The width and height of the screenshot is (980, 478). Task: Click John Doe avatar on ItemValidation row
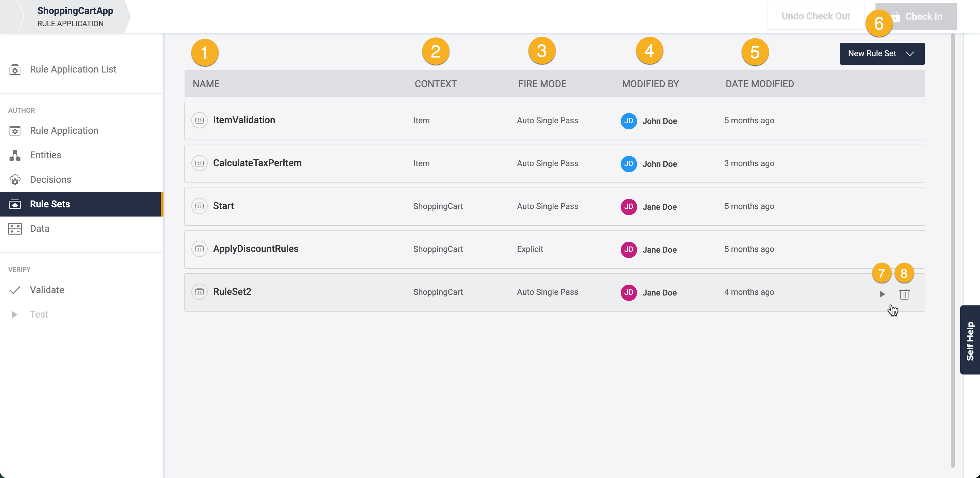(x=629, y=121)
